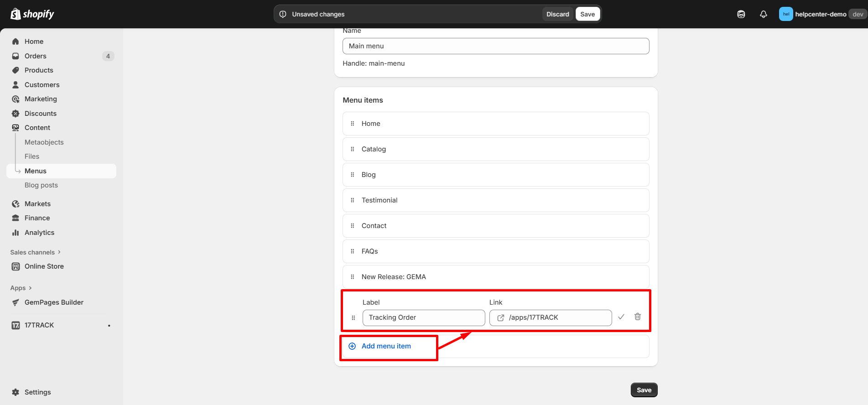Open the Sidekick assistant icon
The image size is (868, 405).
[741, 14]
